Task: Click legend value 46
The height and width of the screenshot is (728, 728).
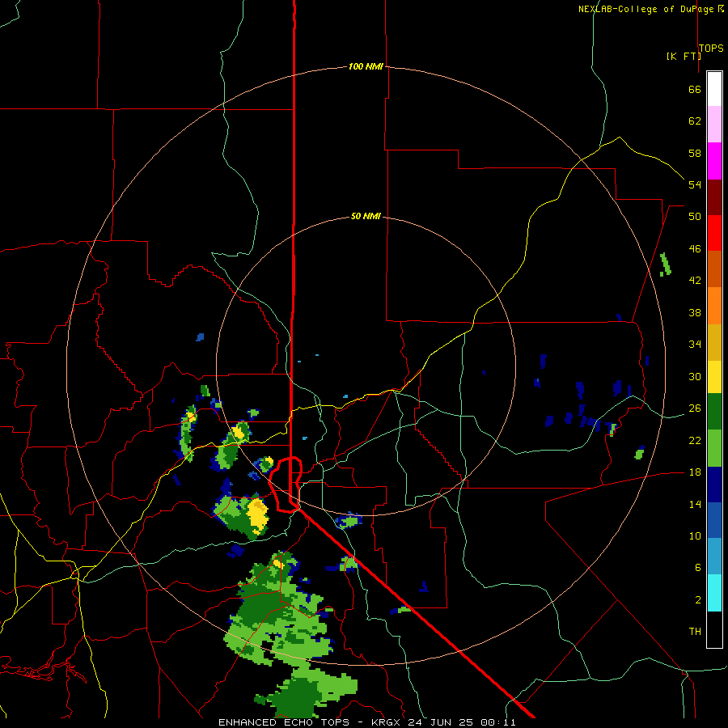Action: click(x=695, y=249)
